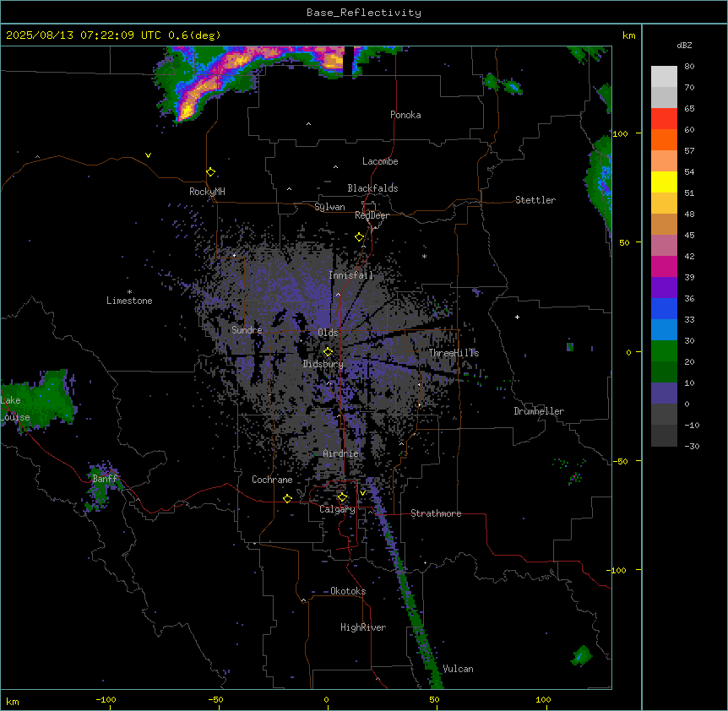Image resolution: width=728 pixels, height=711 pixels.
Task: Select the slate blue 0-10 dBZ swatch
Action: click(664, 393)
